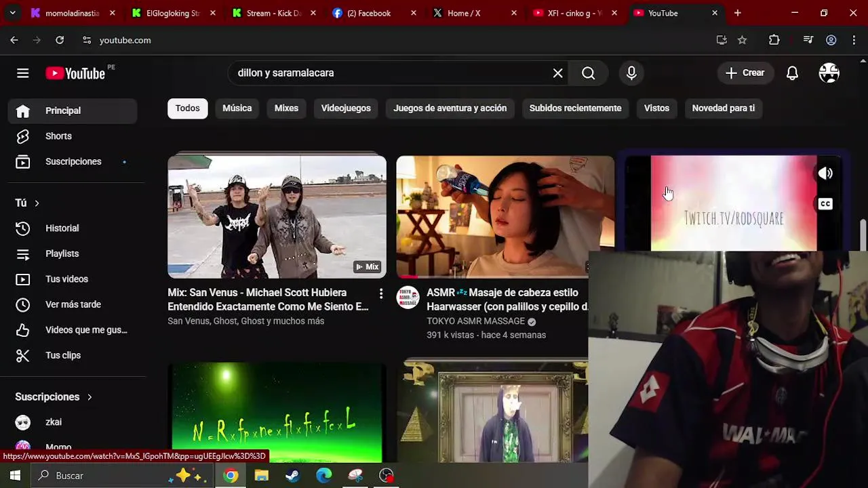Image resolution: width=868 pixels, height=488 pixels.
Task: Select the Música filter chip
Action: (237, 108)
